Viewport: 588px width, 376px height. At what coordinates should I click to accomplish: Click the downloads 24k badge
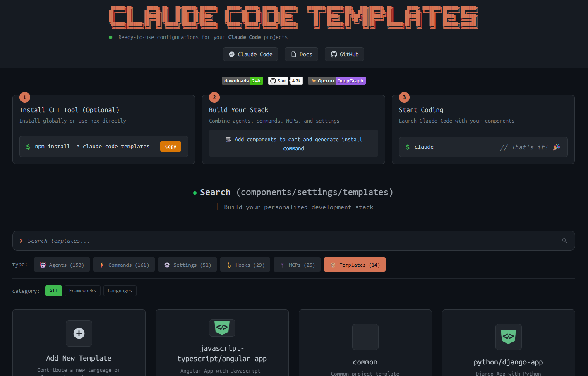coord(242,81)
